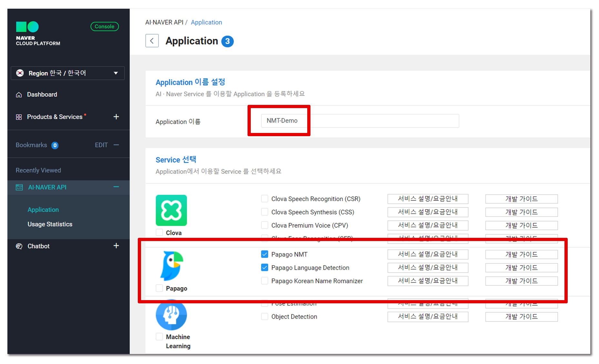
Task: Enable the Object Detection checkbox
Action: [265, 317]
